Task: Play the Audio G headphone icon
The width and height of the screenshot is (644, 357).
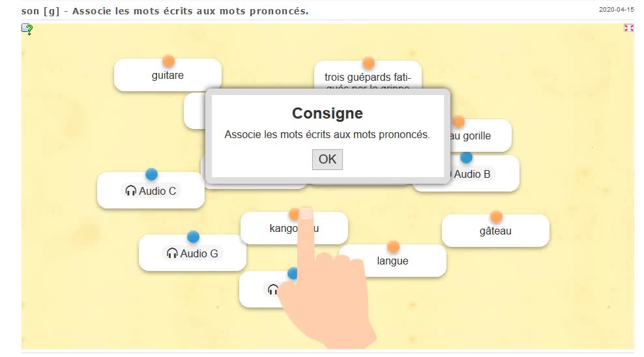Action: [173, 253]
